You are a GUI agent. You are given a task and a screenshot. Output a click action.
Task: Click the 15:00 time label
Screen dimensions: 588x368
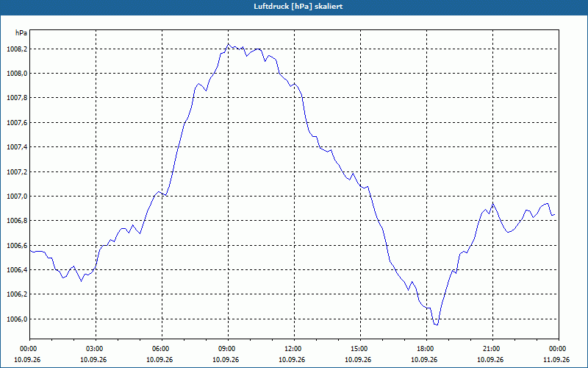point(360,349)
